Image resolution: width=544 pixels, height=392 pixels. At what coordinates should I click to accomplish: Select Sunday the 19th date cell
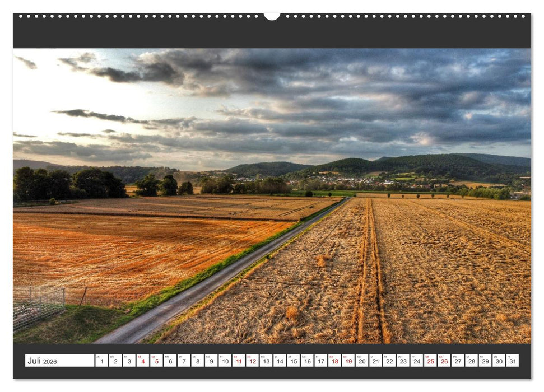[348, 361]
